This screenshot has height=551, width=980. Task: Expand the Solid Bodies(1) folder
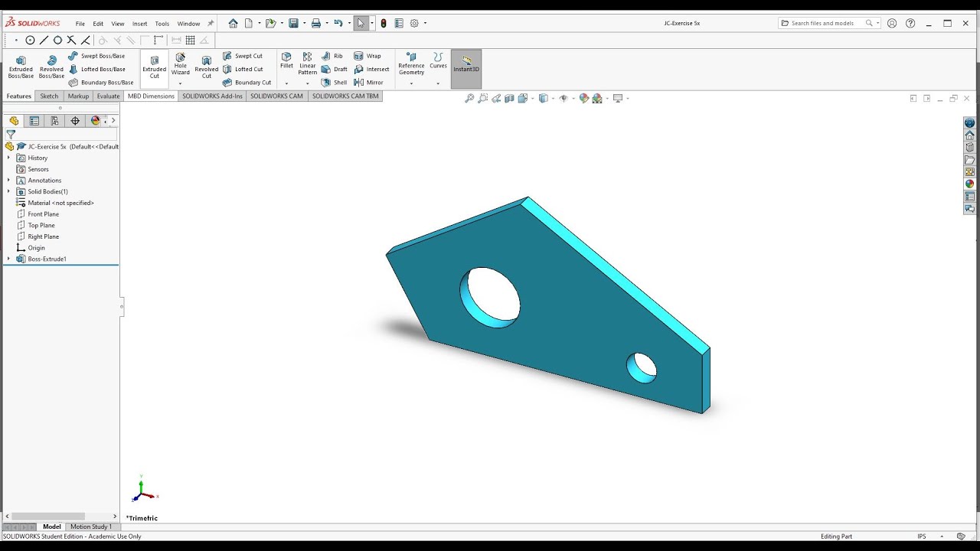pyautogui.click(x=8, y=191)
